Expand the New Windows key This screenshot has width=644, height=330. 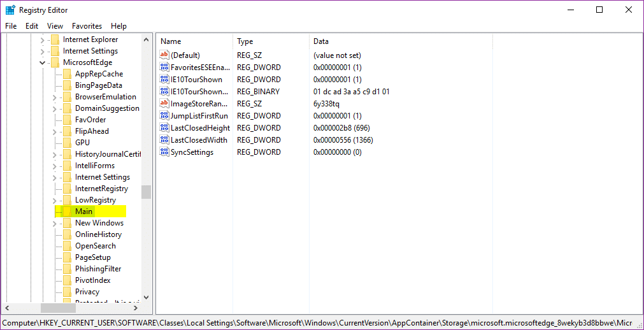[55, 224]
